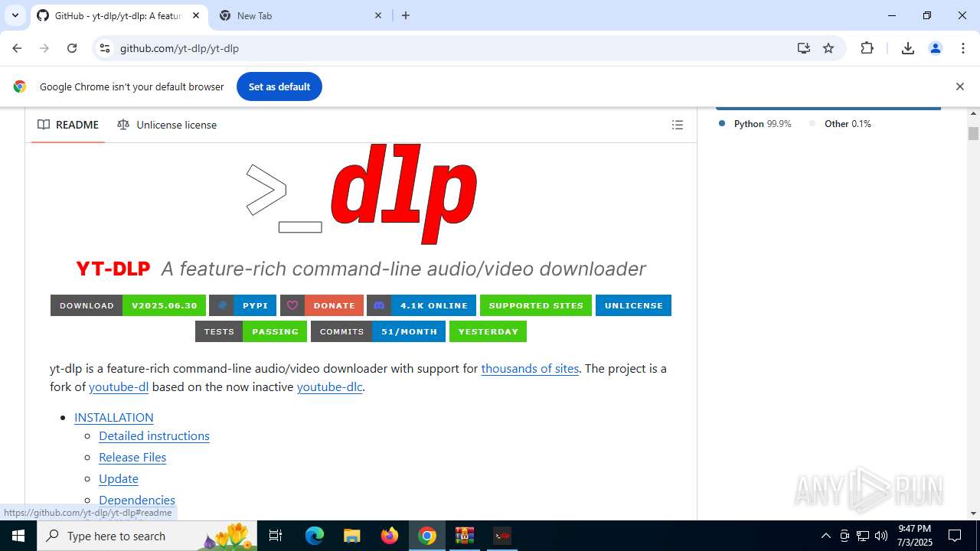This screenshot has width=980, height=551.
Task: Open the yt-dlp terminal taskbar icon
Action: (501, 536)
